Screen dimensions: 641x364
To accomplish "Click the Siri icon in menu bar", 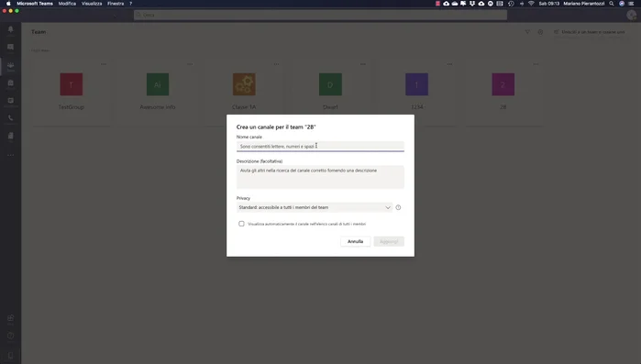I will point(622,4).
